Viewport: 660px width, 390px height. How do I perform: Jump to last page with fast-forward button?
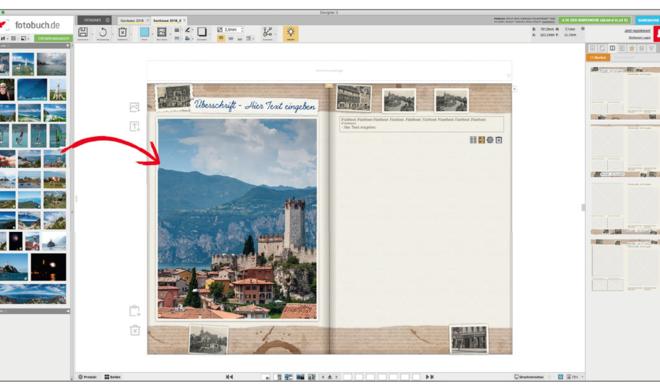point(429,377)
